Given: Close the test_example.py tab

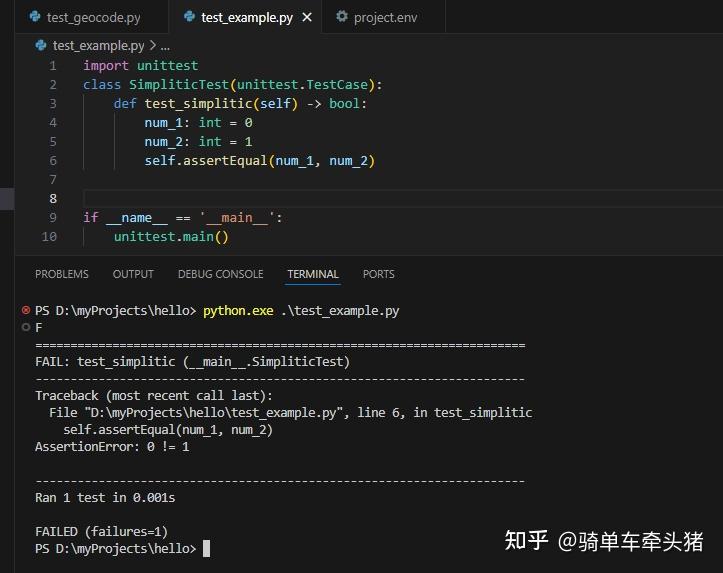Looking at the screenshot, I should pyautogui.click(x=307, y=18).
